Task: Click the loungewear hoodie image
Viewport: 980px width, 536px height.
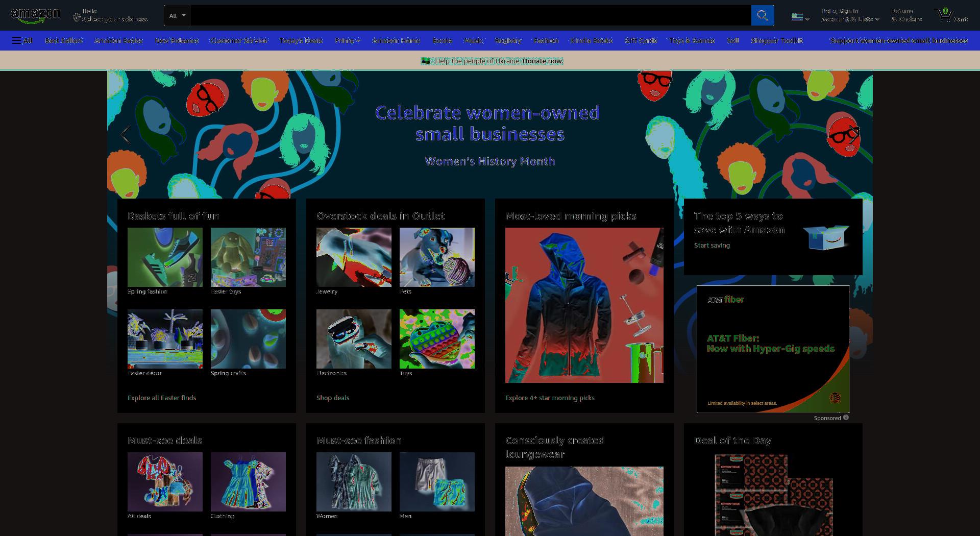Action: [584, 501]
